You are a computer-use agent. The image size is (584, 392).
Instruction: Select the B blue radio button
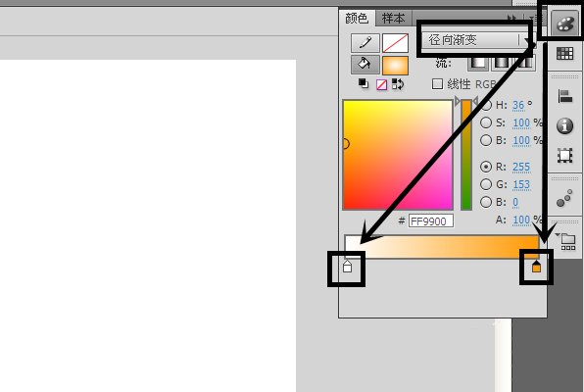click(x=486, y=202)
